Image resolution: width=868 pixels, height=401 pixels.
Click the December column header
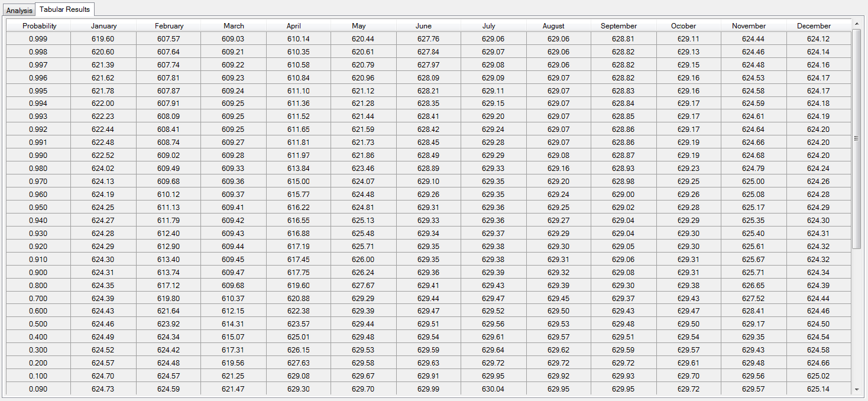[814, 25]
